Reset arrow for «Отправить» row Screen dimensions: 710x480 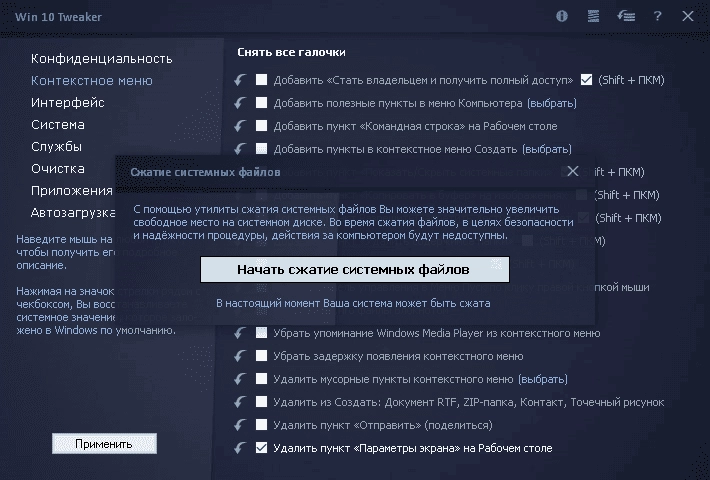tap(240, 425)
